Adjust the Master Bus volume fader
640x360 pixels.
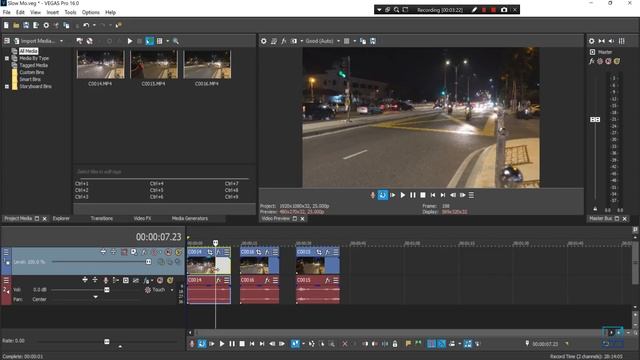[595, 119]
